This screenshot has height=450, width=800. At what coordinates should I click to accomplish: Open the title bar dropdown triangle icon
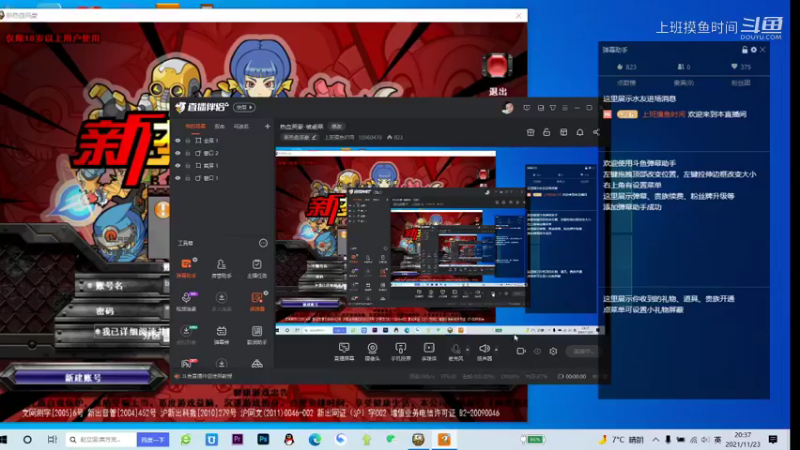pos(553,108)
